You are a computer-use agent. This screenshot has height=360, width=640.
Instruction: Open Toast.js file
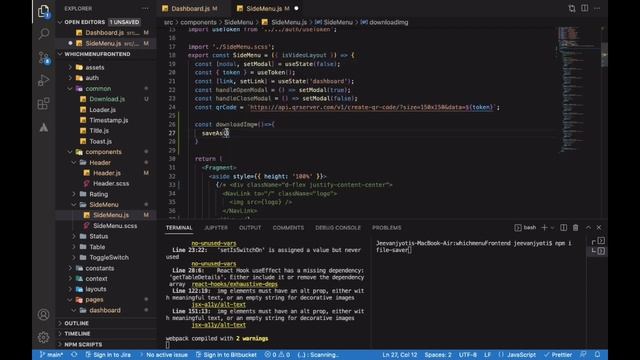pyautogui.click(x=100, y=141)
